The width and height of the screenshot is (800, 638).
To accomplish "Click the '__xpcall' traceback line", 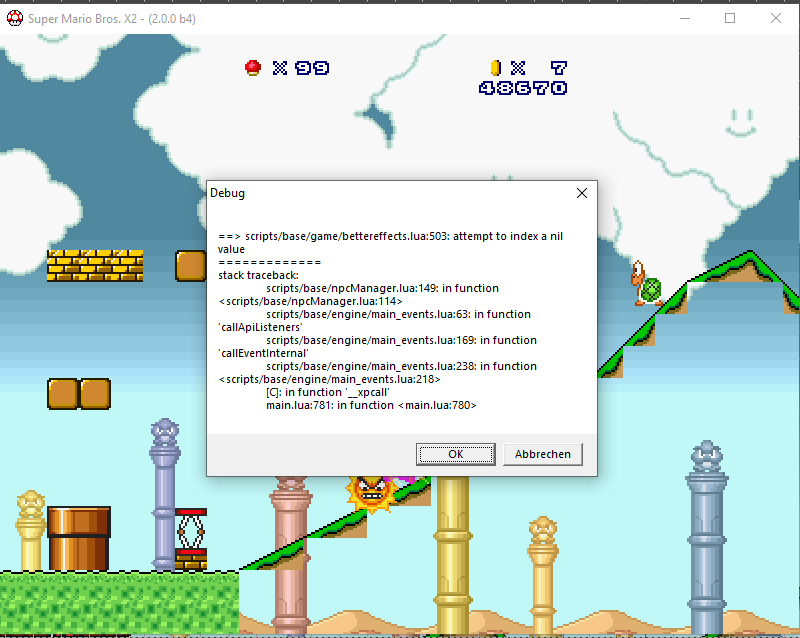I will [328, 392].
